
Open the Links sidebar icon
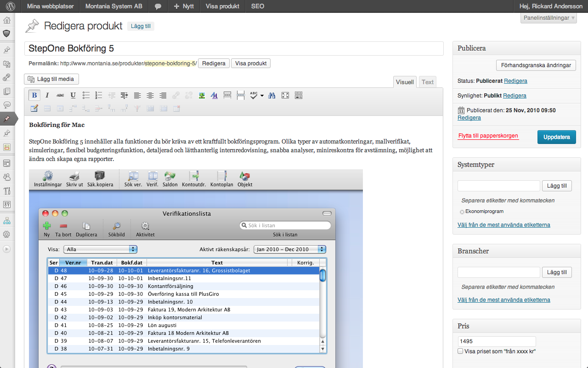point(7,77)
